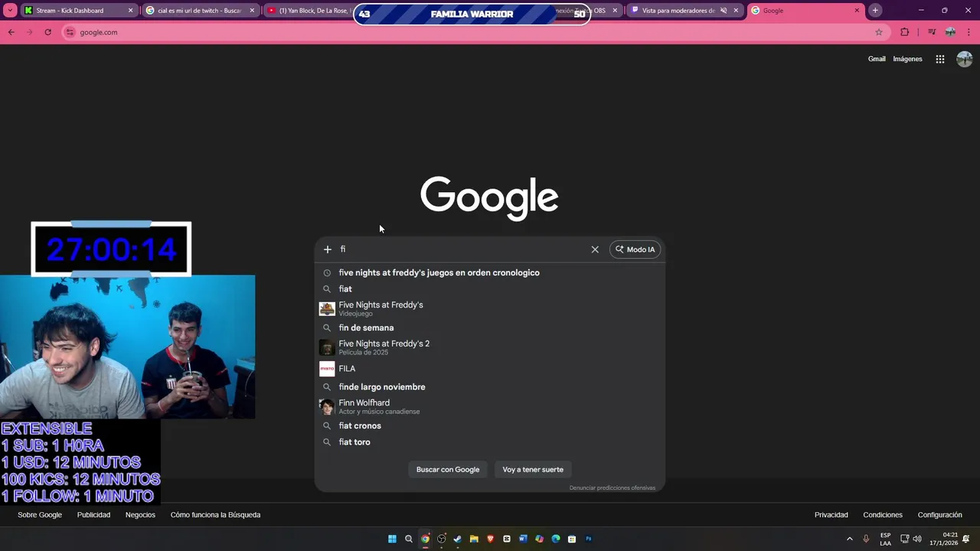Open the browser extensions puzzle icon
This screenshot has height=551, width=980.
click(x=905, y=32)
